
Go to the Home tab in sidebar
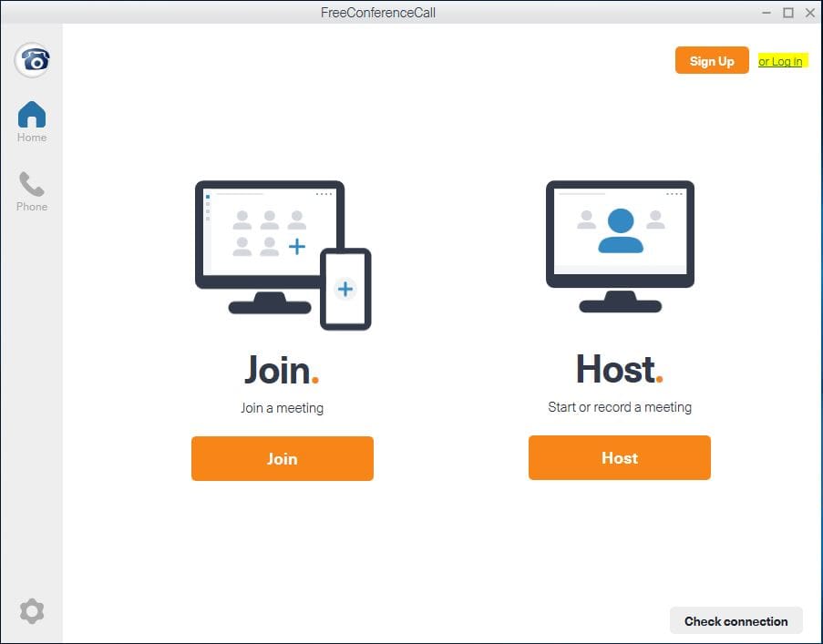click(32, 122)
